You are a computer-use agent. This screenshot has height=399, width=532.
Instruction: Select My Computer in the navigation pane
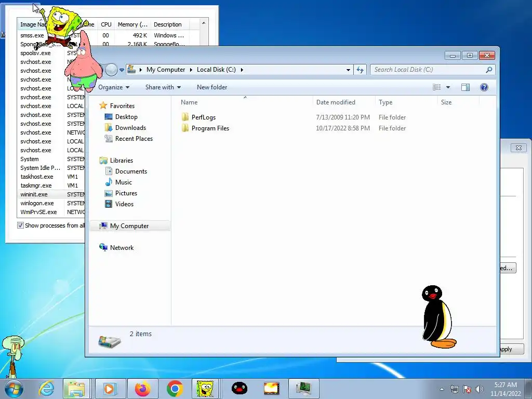click(x=129, y=225)
